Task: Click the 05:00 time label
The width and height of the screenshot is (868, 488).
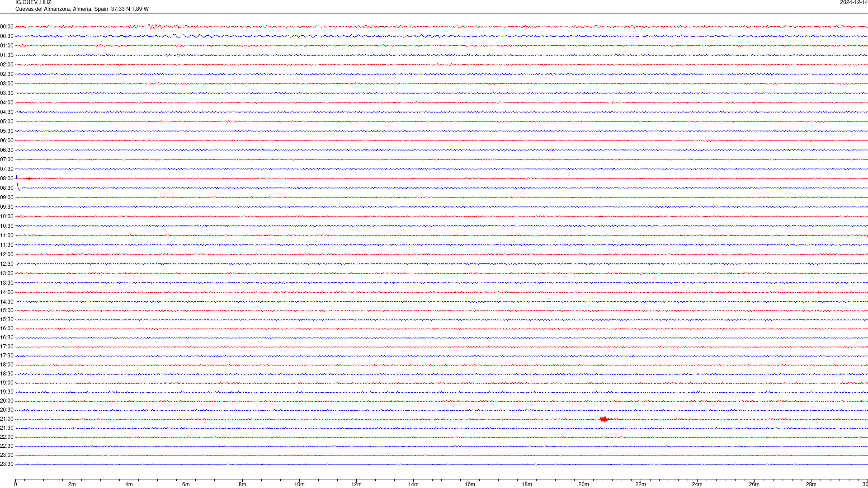Action: click(7, 122)
